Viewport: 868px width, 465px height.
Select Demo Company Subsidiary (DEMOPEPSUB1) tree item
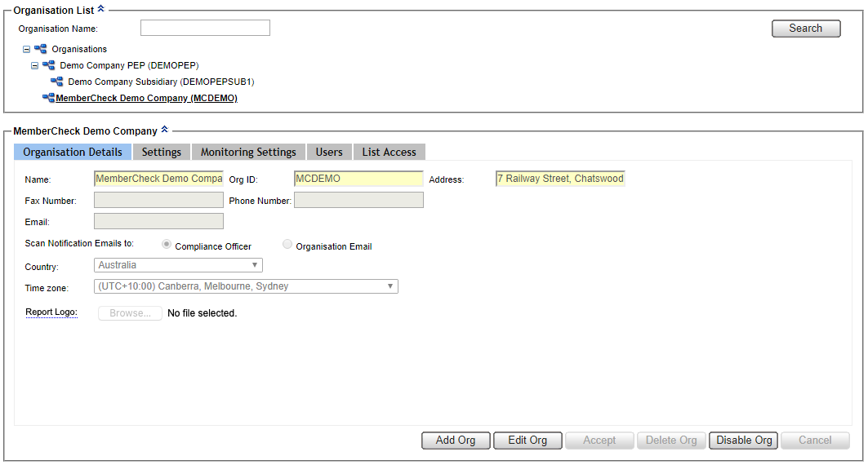161,82
